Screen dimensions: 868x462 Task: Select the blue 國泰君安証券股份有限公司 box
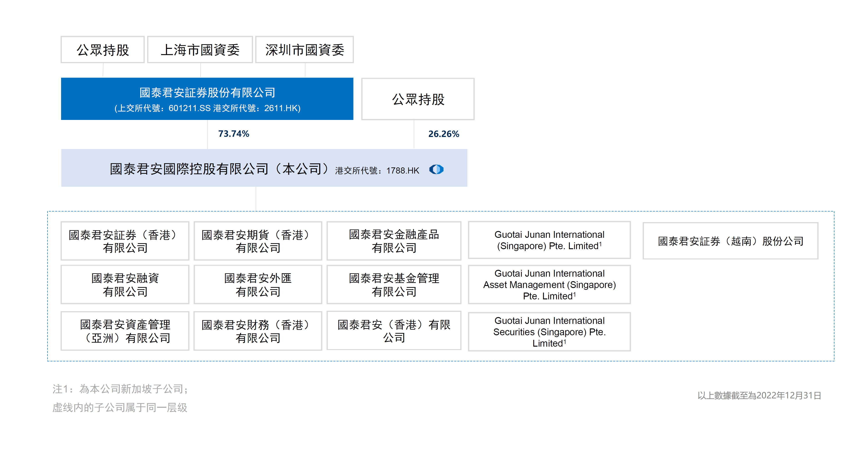click(207, 99)
